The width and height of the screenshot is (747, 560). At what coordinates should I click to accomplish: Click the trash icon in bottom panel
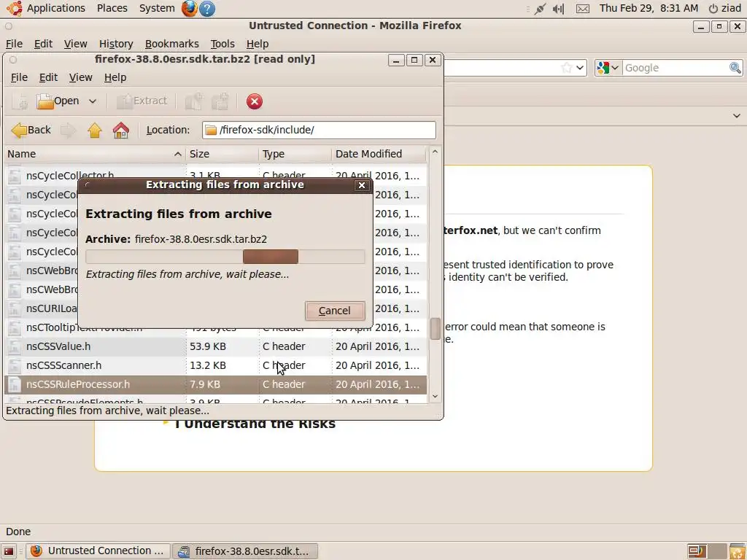pyautogui.click(x=737, y=551)
